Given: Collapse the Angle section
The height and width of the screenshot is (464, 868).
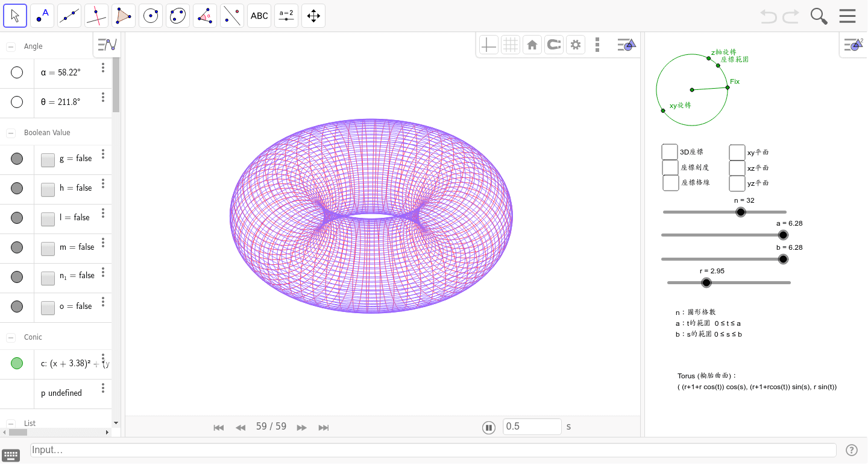Looking at the screenshot, I should point(10,46).
